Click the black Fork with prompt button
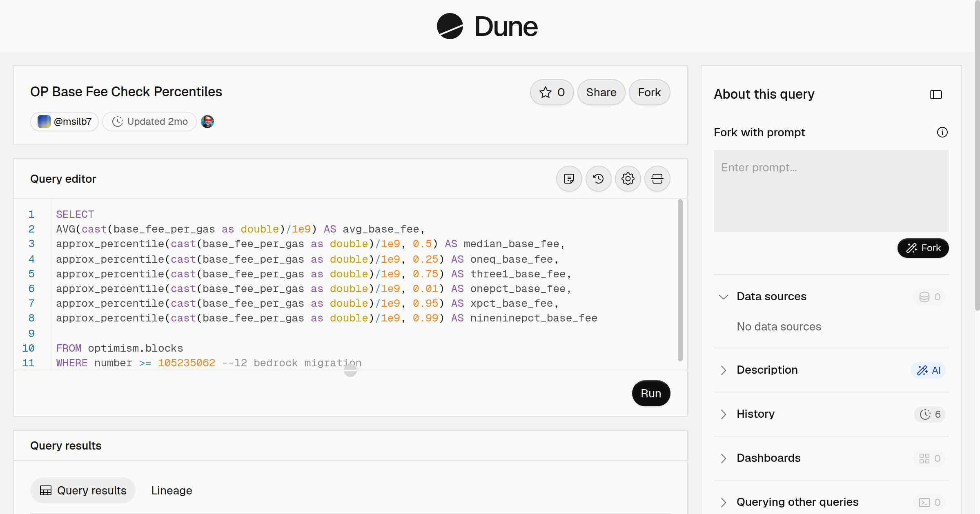 coord(923,248)
